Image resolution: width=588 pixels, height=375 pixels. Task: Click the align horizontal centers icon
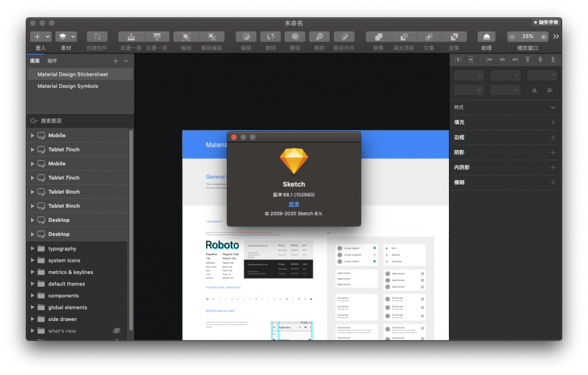(502, 60)
